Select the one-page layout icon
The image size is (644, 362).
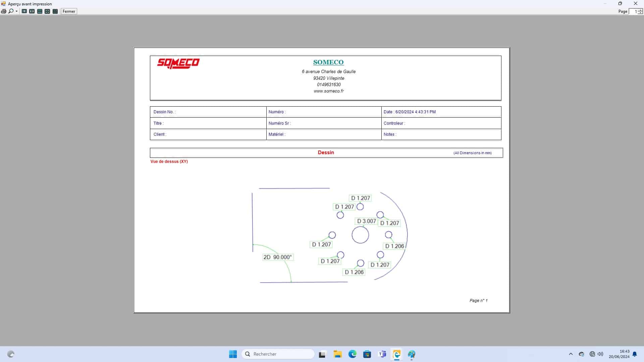coord(24,11)
